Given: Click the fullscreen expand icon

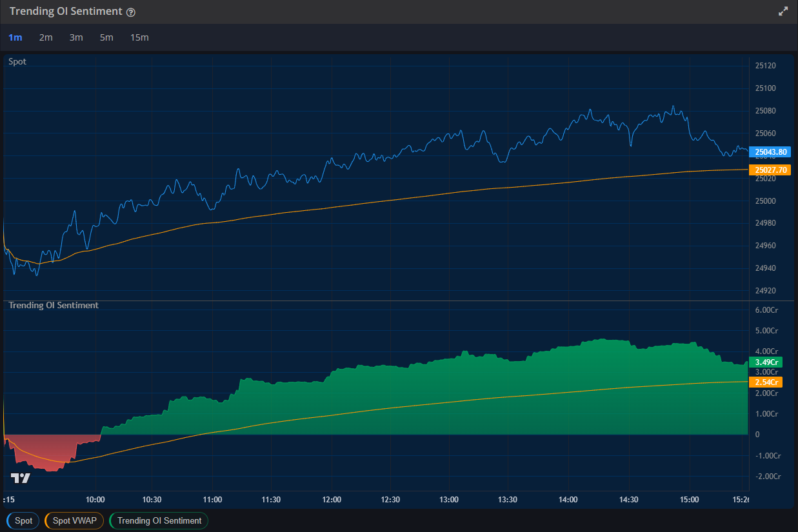Looking at the screenshot, I should (x=783, y=11).
